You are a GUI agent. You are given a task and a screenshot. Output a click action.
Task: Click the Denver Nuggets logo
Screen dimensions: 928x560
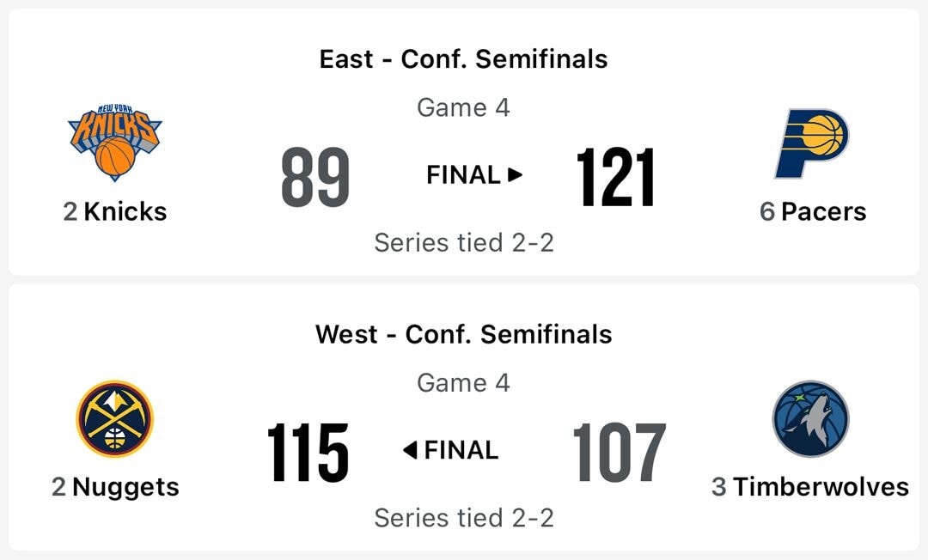(114, 418)
